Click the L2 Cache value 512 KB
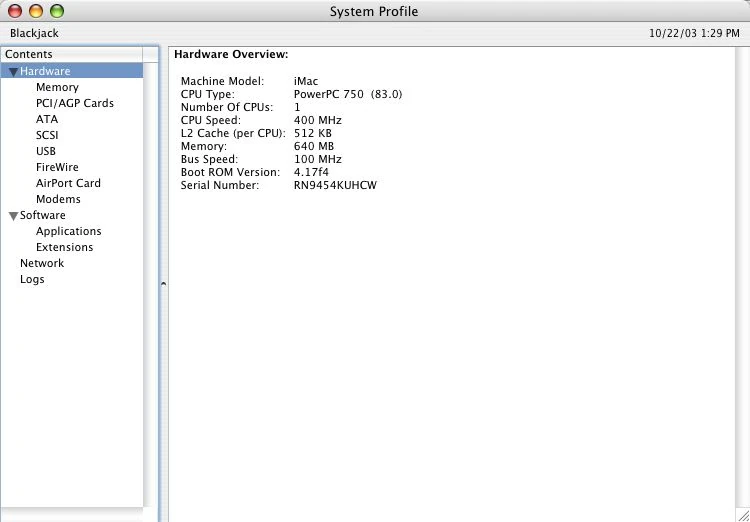Screen dimensions: 750x522 point(312,133)
